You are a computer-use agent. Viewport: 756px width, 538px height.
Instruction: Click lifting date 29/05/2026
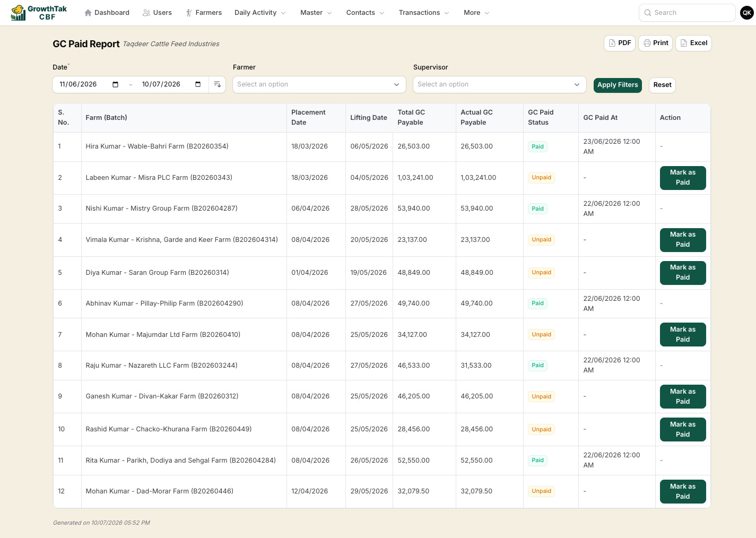[369, 491]
